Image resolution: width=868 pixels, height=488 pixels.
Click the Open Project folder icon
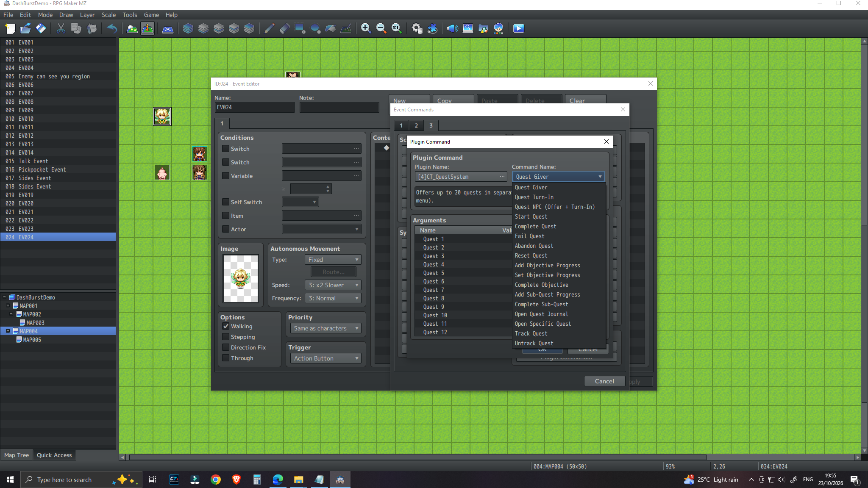(25, 28)
